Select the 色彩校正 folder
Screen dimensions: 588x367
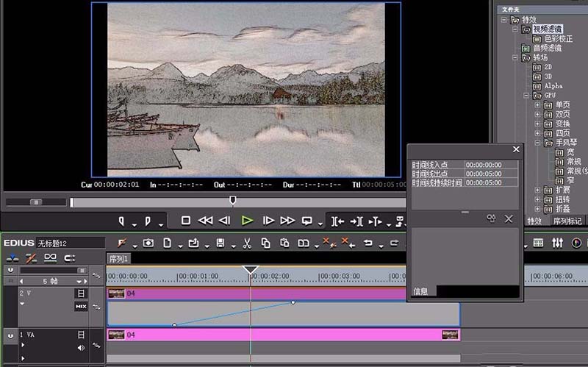click(x=559, y=39)
